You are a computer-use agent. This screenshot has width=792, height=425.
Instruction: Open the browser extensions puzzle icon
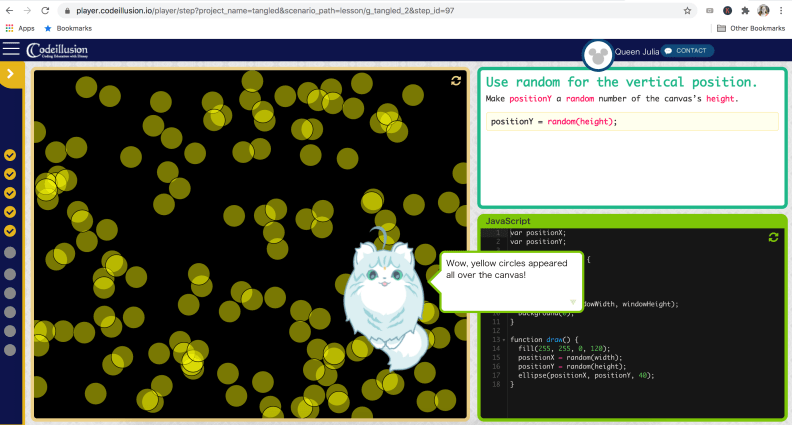click(x=745, y=11)
